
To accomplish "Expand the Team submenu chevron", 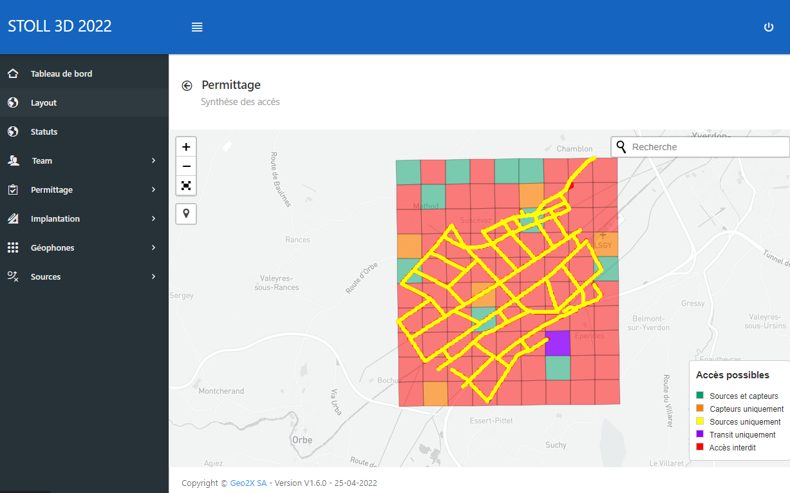I will [153, 161].
